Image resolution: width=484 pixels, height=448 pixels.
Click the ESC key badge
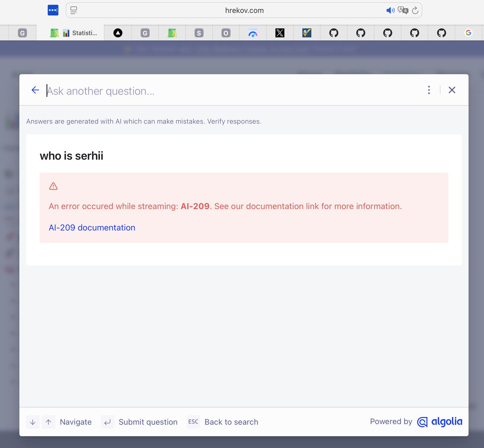(193, 422)
